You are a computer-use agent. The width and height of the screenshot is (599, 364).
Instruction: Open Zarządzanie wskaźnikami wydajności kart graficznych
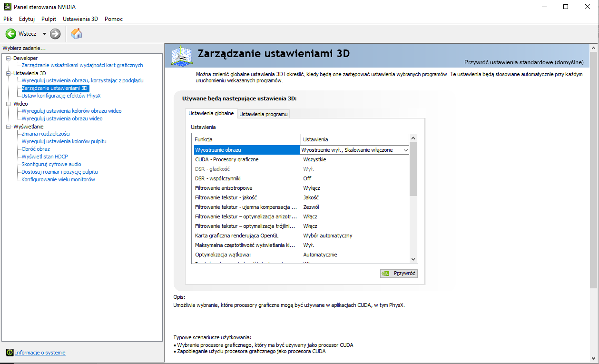[x=82, y=65]
